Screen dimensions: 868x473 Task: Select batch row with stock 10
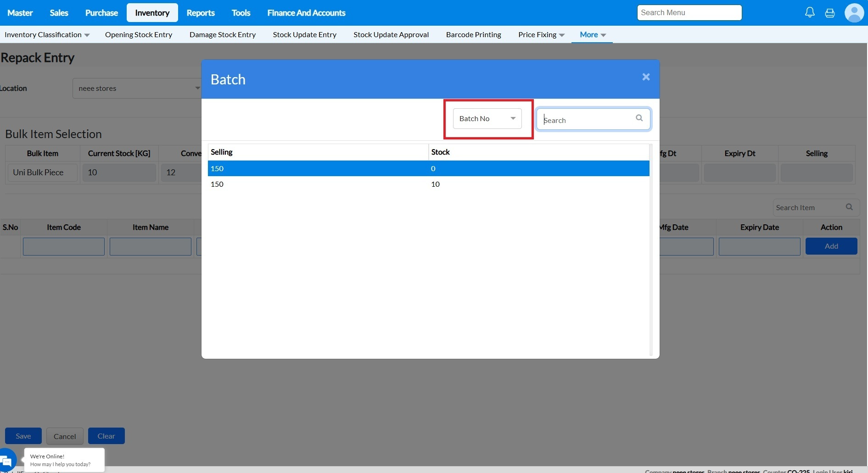(x=429, y=184)
